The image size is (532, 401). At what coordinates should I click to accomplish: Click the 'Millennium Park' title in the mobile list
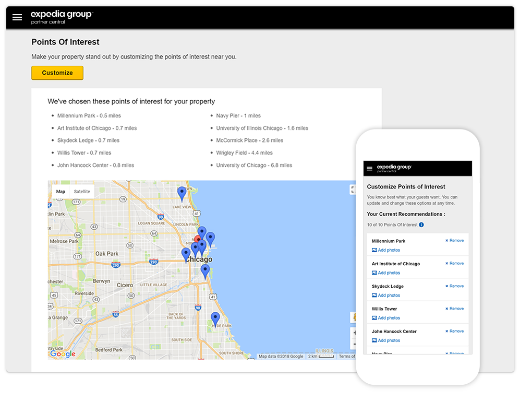tap(388, 241)
